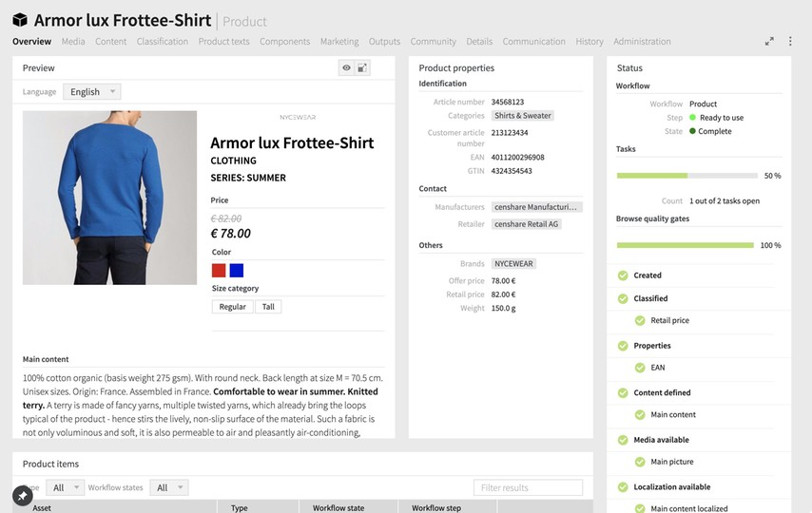The width and height of the screenshot is (812, 513).
Task: Expand the view to fullscreen with arrows icon
Action: tap(769, 42)
